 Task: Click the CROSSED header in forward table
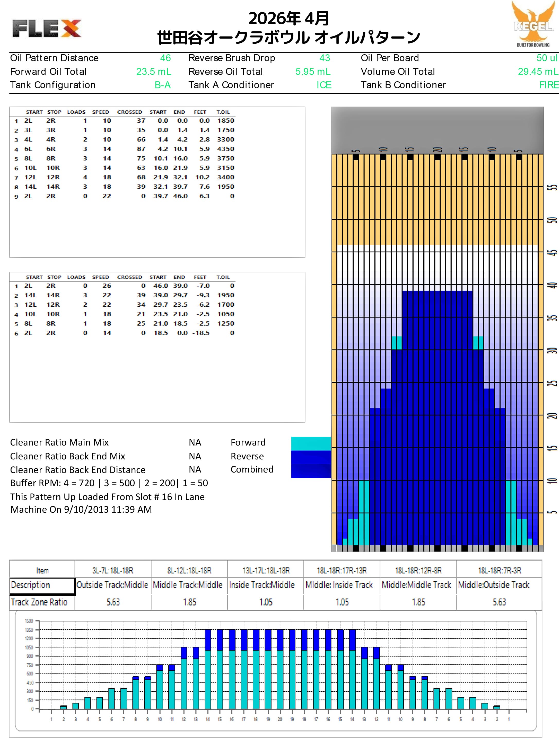pos(129,112)
